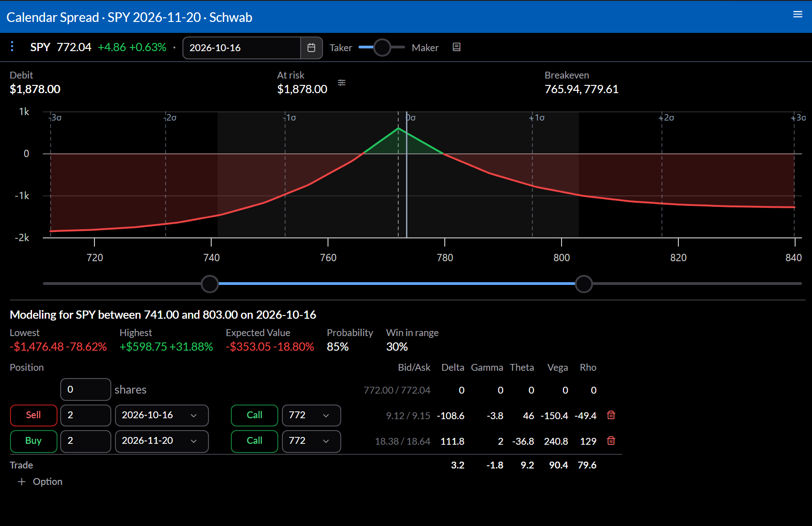Click the Trade row delta total 3.2

click(x=458, y=465)
